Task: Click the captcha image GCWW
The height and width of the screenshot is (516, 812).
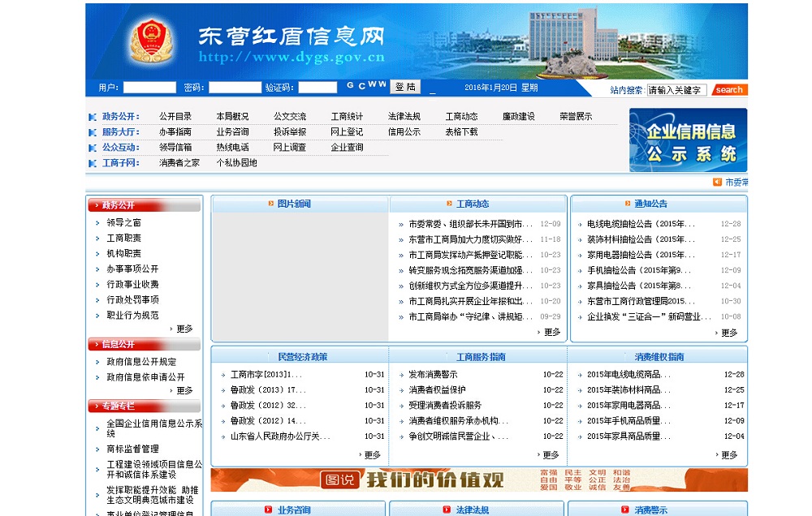Action: 366,85
